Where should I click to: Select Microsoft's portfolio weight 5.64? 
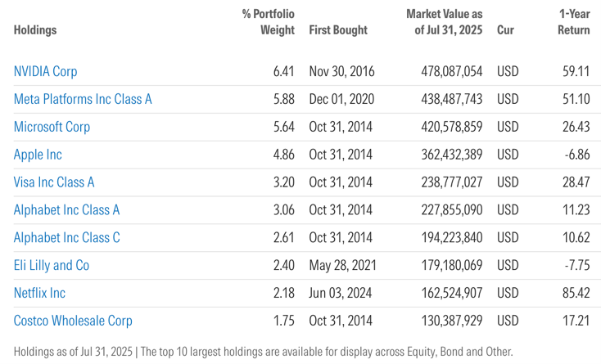pos(283,127)
